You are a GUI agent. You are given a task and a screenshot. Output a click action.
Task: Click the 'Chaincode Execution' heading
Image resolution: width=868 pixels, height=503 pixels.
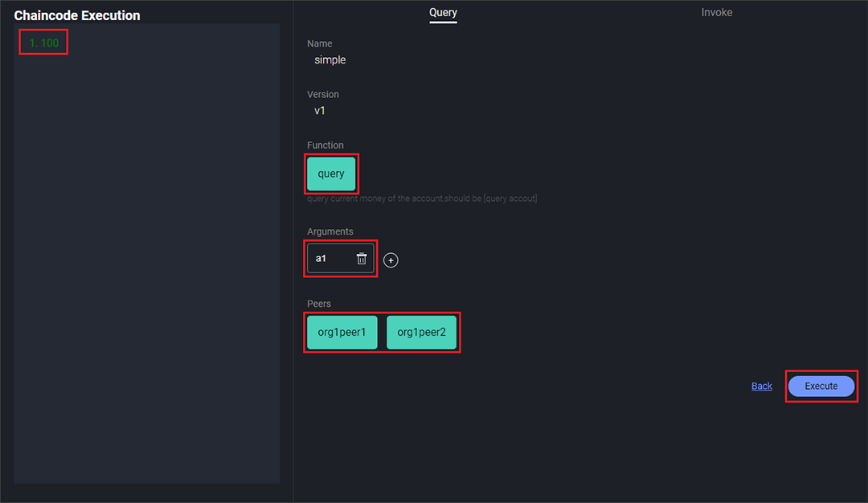click(77, 15)
